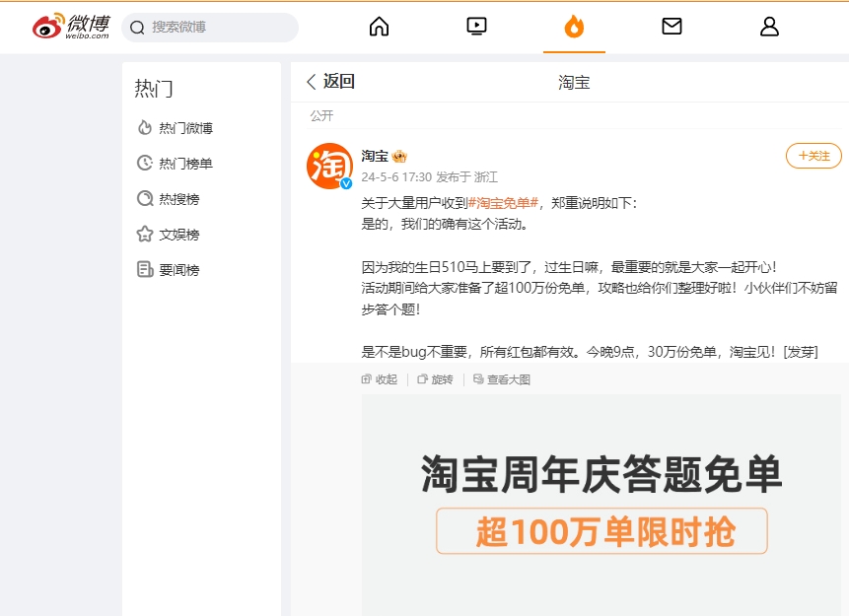Open 要闻榜 in the sidebar
Viewport: 849px width, 616px height.
point(169,269)
